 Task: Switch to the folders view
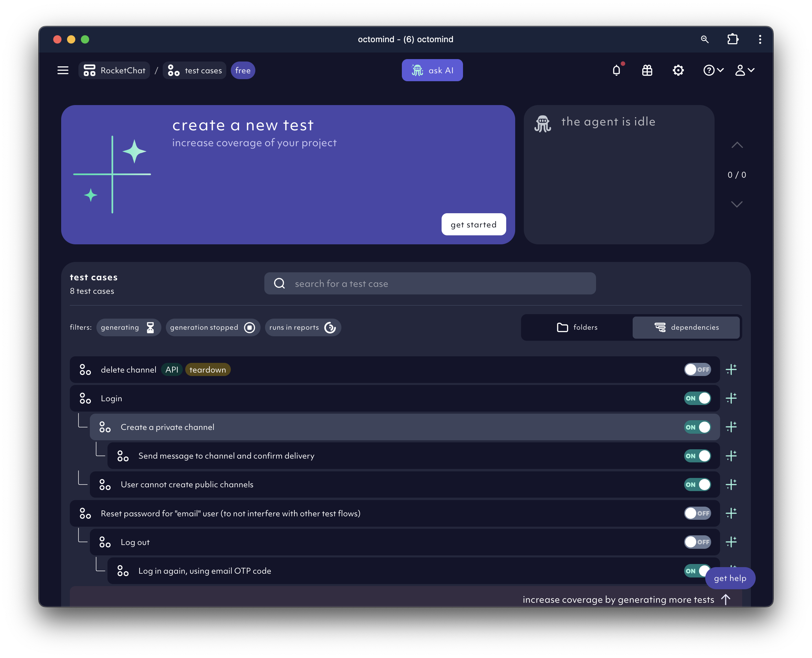coord(577,328)
